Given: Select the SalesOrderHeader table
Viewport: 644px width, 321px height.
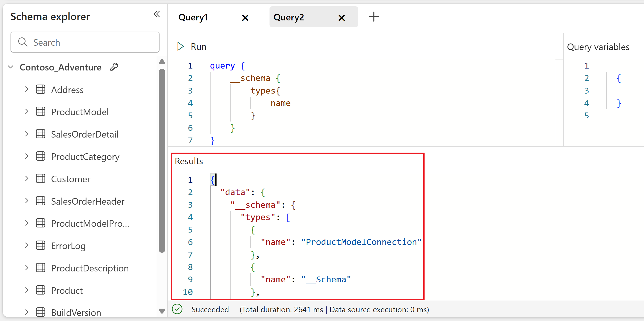Looking at the screenshot, I should click(87, 201).
